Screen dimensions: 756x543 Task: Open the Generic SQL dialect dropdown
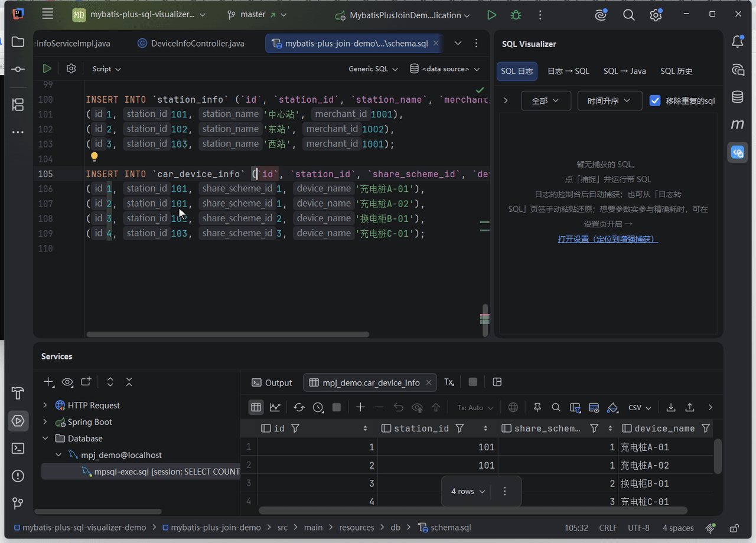[373, 69]
